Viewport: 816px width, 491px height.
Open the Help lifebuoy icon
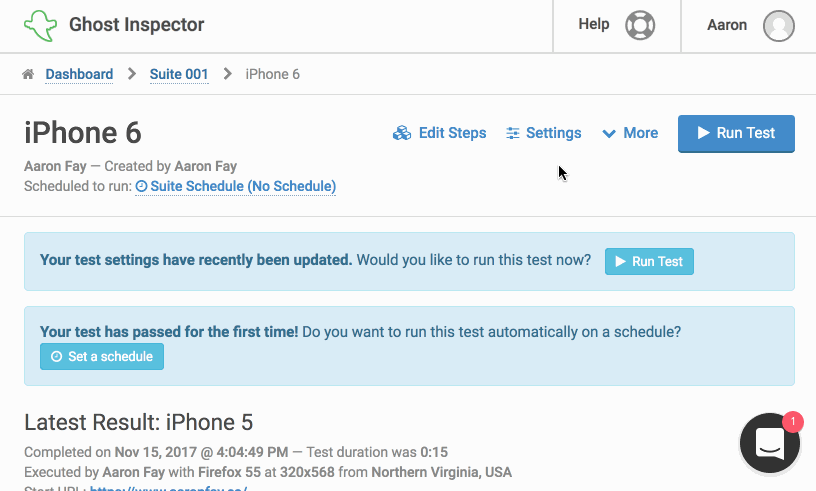point(640,25)
